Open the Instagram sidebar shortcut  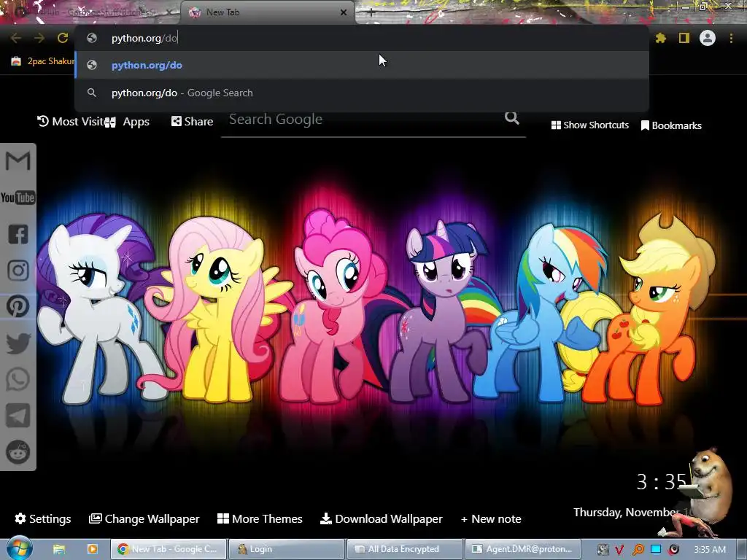coord(18,271)
